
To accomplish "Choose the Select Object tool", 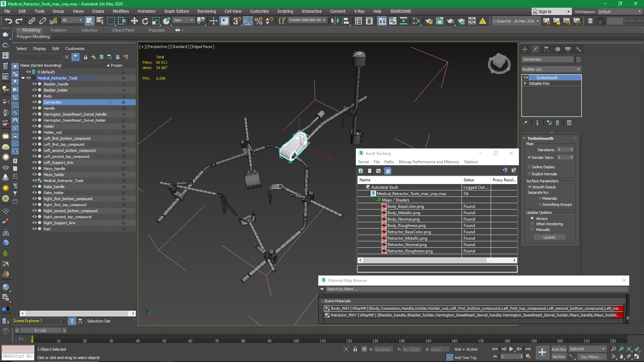I will (x=89, y=21).
